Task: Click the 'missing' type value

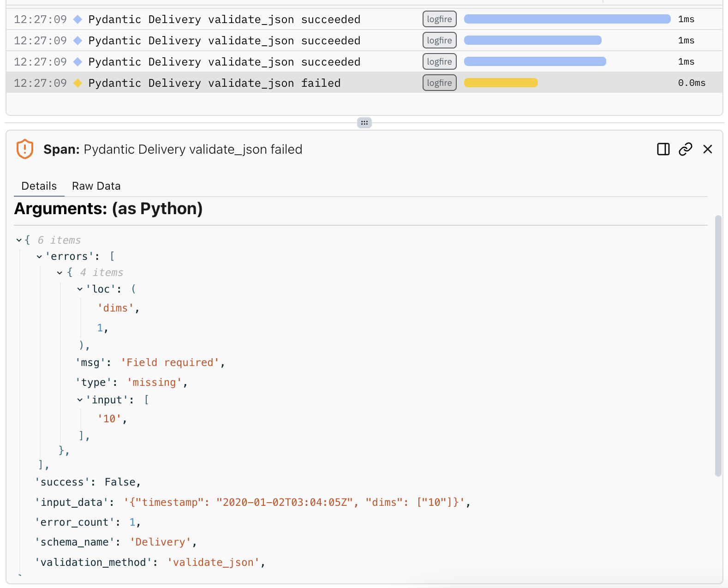Action: pyautogui.click(x=155, y=383)
